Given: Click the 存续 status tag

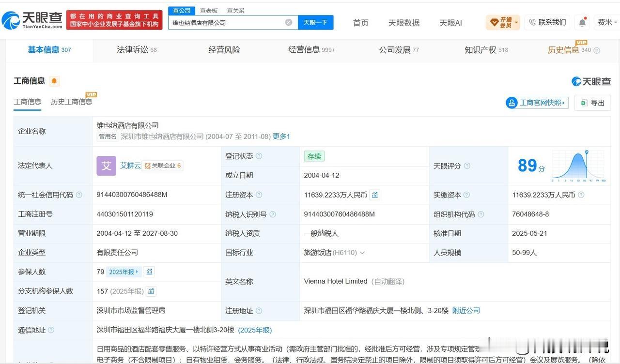Looking at the screenshot, I should coord(314,156).
